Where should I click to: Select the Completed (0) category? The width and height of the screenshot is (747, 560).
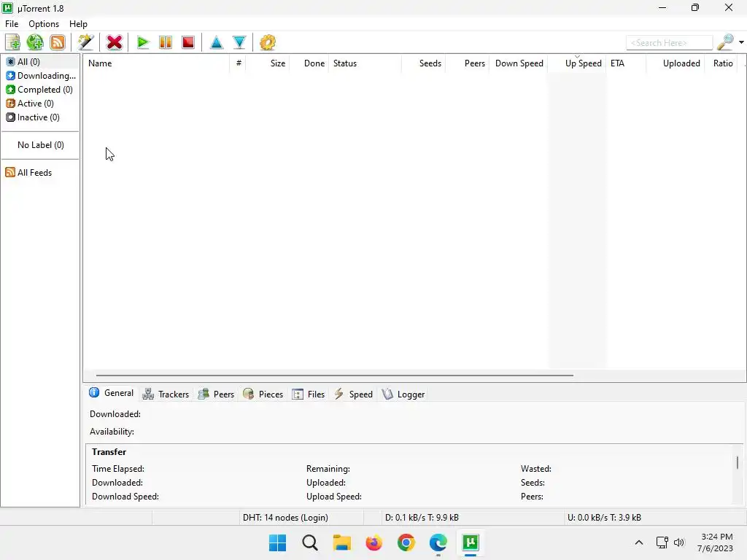(40, 89)
